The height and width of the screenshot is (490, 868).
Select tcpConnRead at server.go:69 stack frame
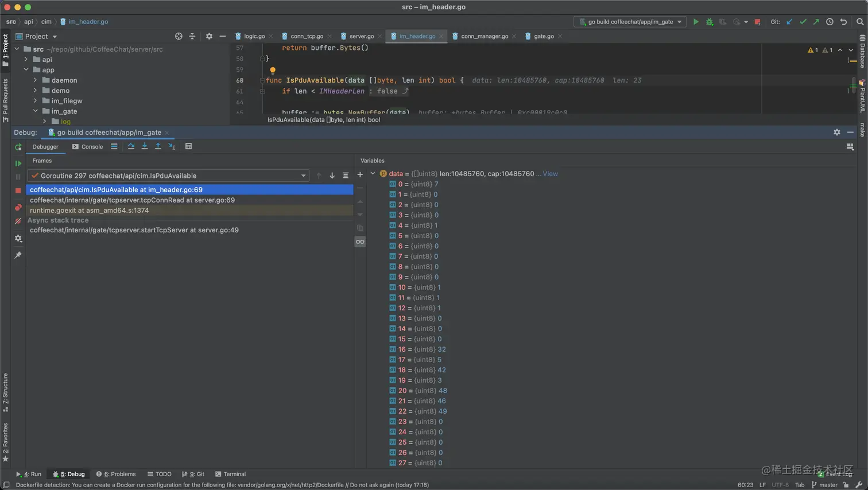coord(132,200)
